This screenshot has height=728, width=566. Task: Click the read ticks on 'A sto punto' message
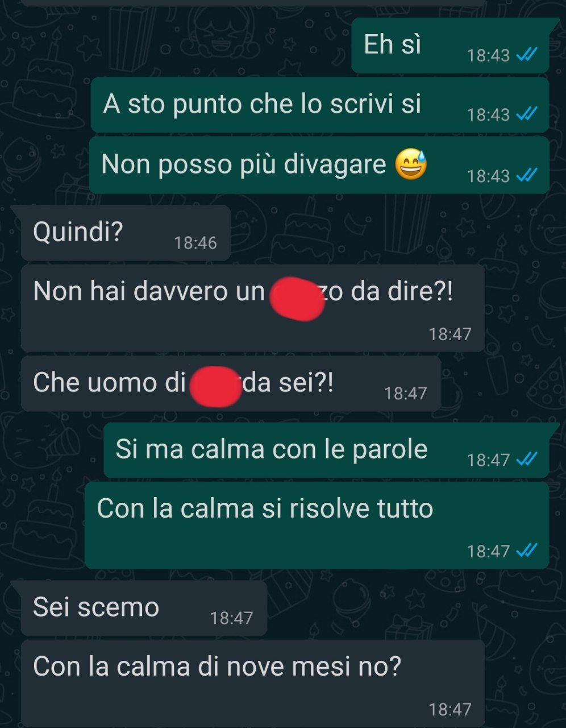(527, 114)
